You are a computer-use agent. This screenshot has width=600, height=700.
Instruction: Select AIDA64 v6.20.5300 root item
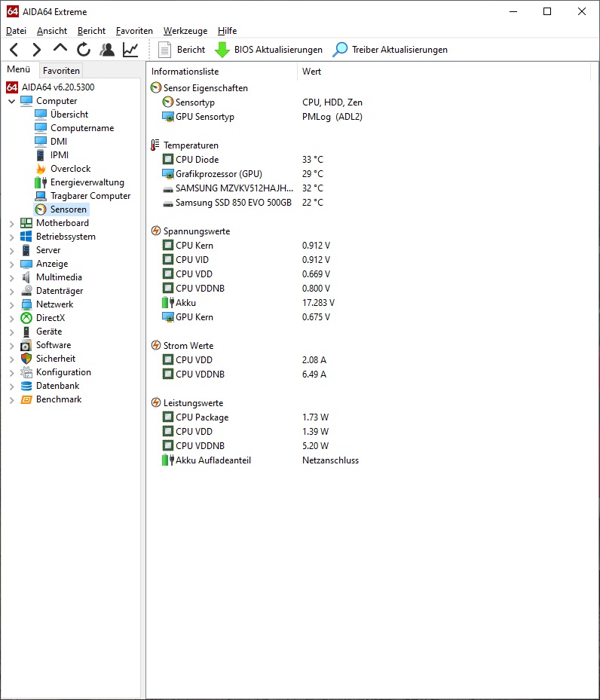point(58,87)
